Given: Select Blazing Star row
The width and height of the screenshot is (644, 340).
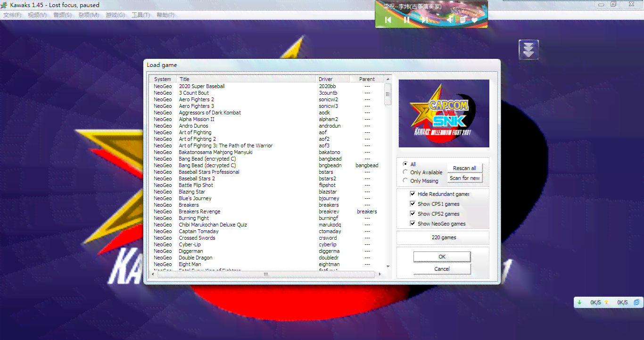Looking at the screenshot, I should pyautogui.click(x=267, y=192).
